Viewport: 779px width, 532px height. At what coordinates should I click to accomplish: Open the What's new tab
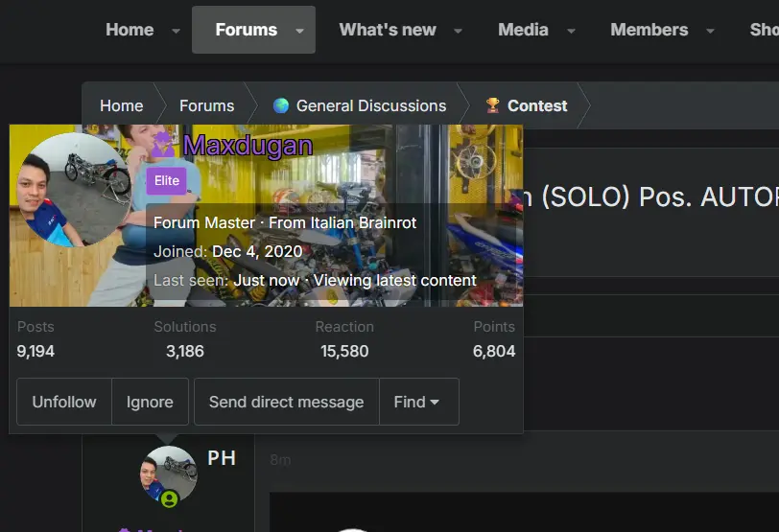tap(388, 30)
